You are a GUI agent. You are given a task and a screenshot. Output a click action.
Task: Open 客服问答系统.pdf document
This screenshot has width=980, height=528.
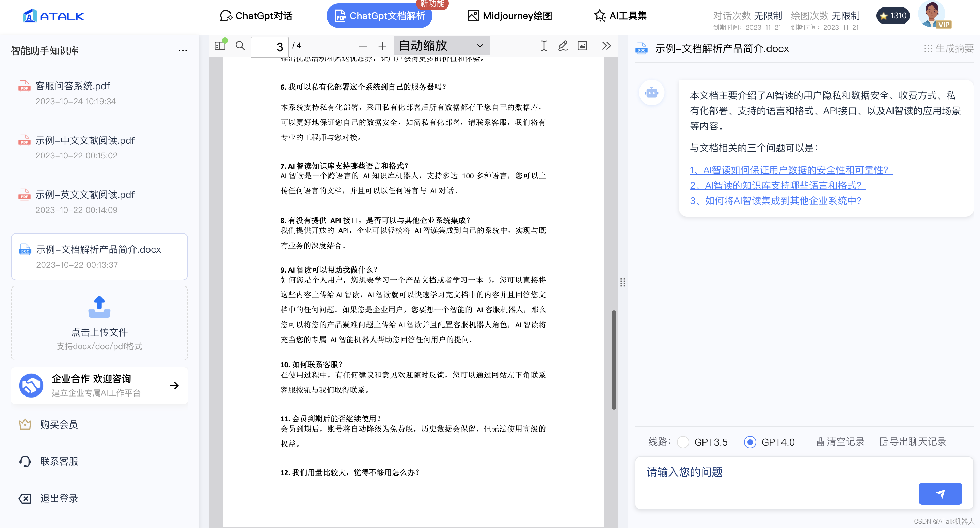(x=99, y=93)
